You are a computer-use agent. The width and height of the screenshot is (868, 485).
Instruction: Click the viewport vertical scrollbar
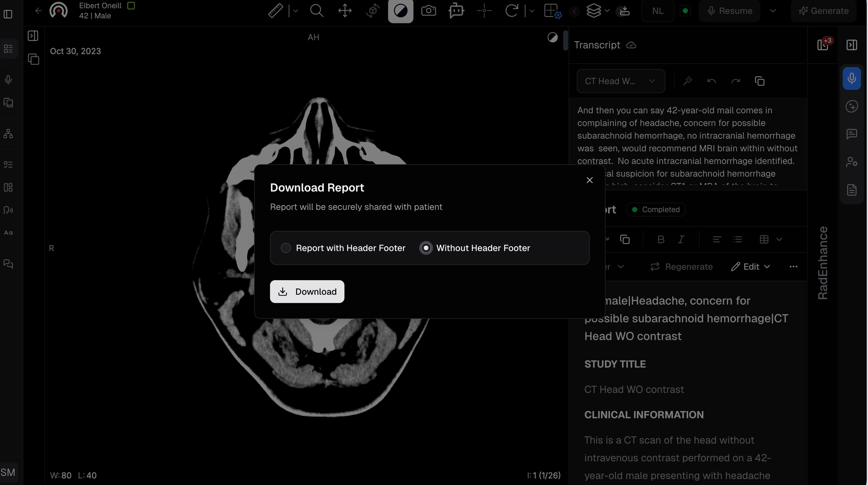coord(565,41)
